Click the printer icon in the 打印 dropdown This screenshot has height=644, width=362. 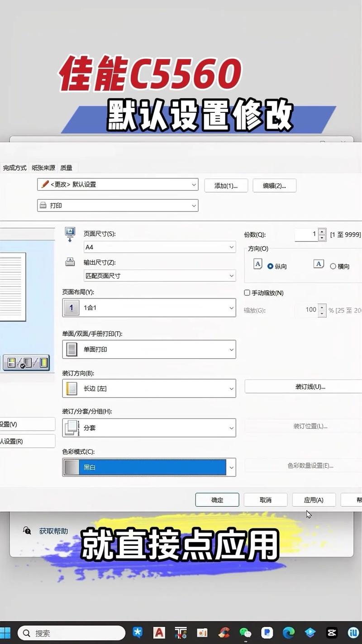43,205
